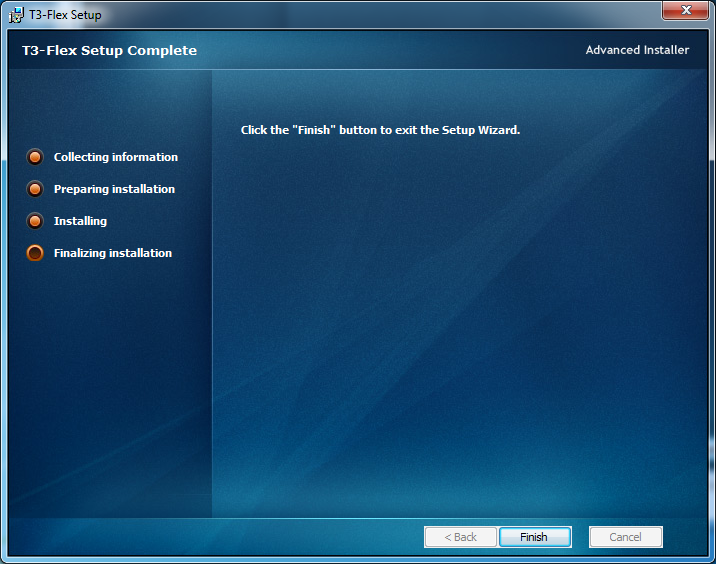Viewport: 716px width, 564px height.
Task: Click the Finalizing installation step bullet
Action: [x=35, y=253]
